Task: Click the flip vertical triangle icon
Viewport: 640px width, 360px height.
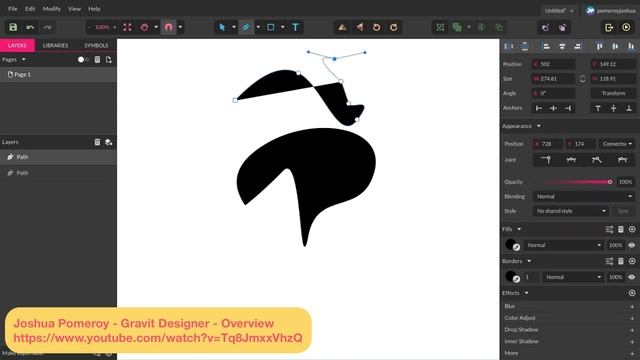Action: (342, 27)
